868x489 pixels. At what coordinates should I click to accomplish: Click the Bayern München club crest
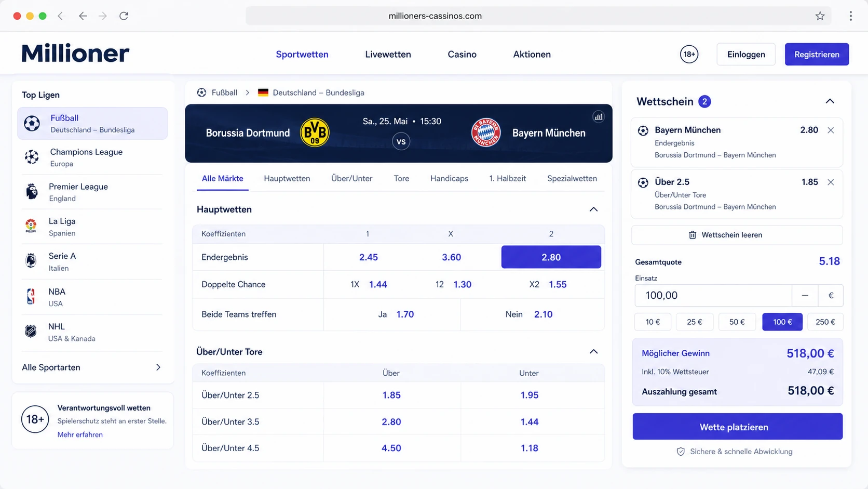point(486,133)
